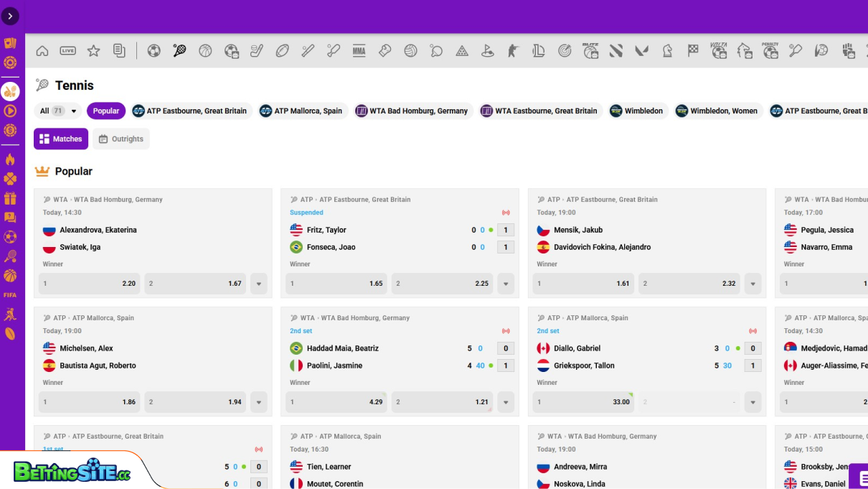Open the All 71 tournaments dropdown
Screen dimensions: 868x489
pyautogui.click(x=58, y=111)
